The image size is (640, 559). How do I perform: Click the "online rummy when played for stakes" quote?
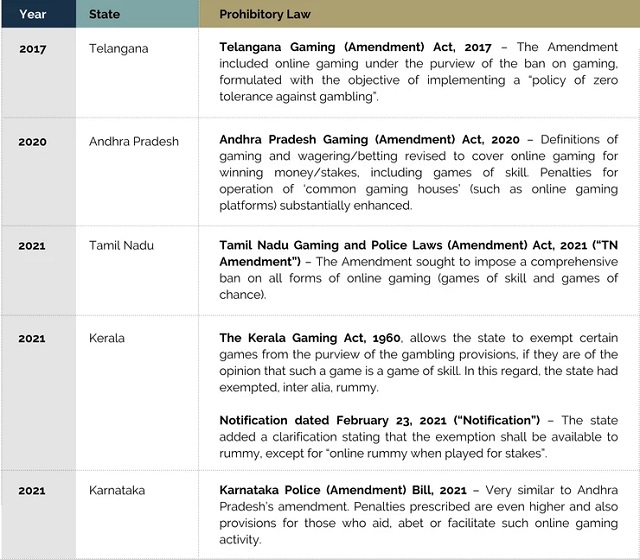(456, 453)
